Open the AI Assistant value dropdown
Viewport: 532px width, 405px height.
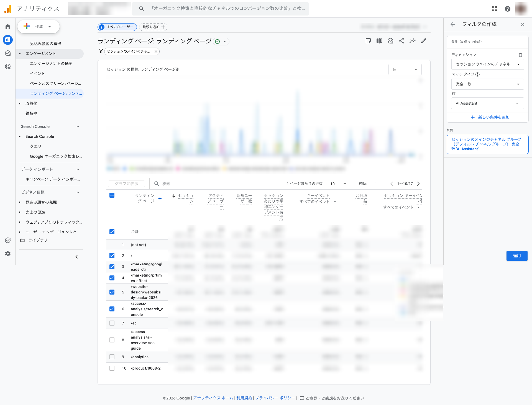click(x=487, y=103)
